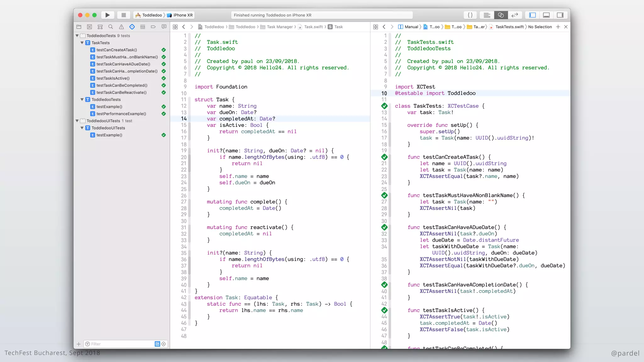Viewport: 644px width, 362px height.
Task: Add a new assistant editor pane
Action: 558,27
